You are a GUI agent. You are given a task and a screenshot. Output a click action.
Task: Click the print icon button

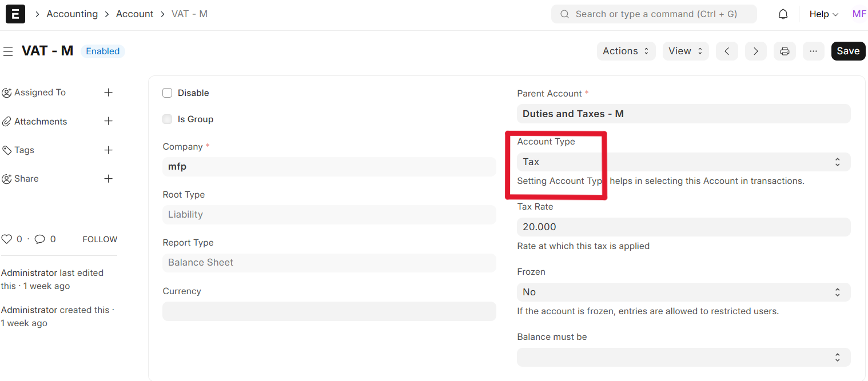(x=785, y=51)
